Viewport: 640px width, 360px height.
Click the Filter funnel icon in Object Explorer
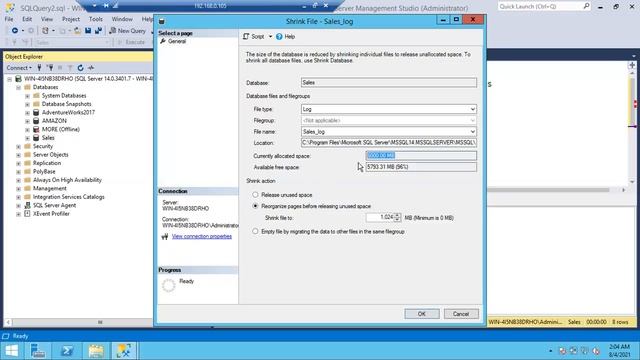click(x=70, y=68)
